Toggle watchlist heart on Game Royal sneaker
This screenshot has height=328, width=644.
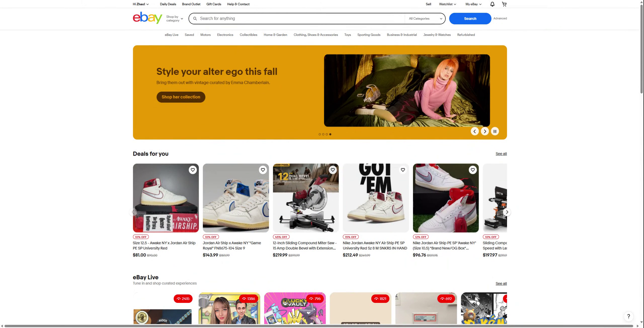(x=263, y=170)
